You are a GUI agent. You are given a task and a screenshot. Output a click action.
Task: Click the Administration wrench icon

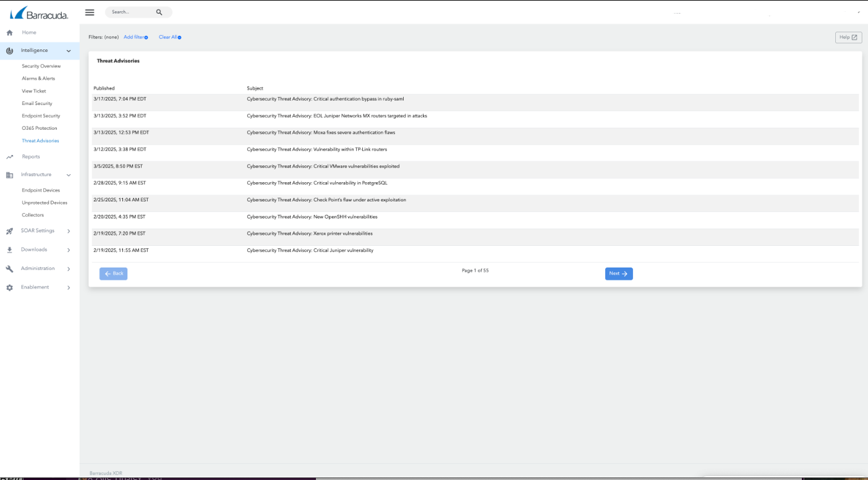9,269
